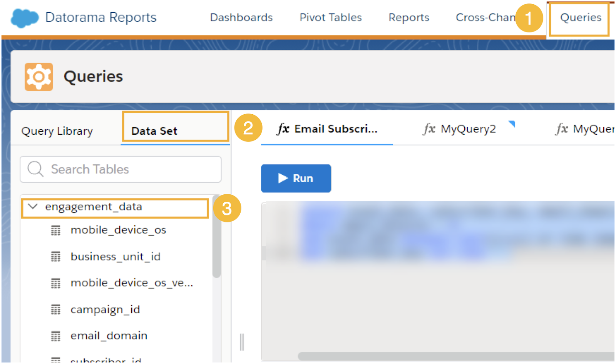Click the query editor horizontal scrollbar

point(456,356)
